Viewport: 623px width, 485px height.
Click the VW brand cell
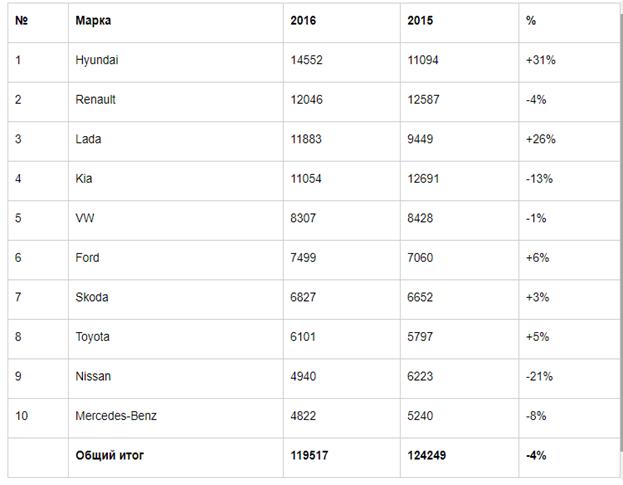point(85,218)
